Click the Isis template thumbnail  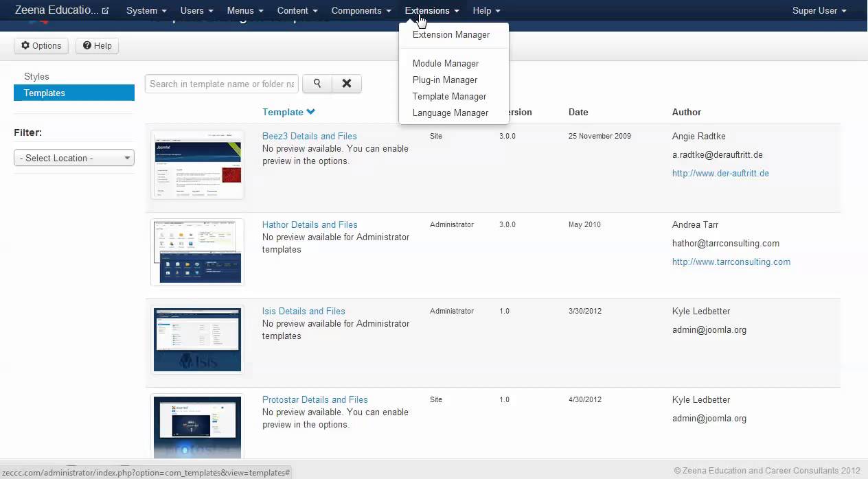coord(197,340)
